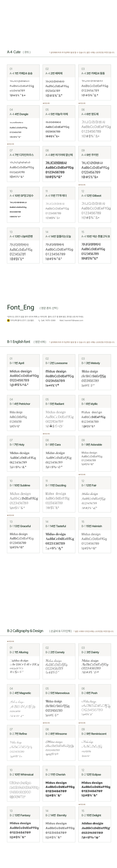This screenshot has width=117, height=868.
Task: Click the Font_Eng section heading
Action: click(x=20, y=307)
